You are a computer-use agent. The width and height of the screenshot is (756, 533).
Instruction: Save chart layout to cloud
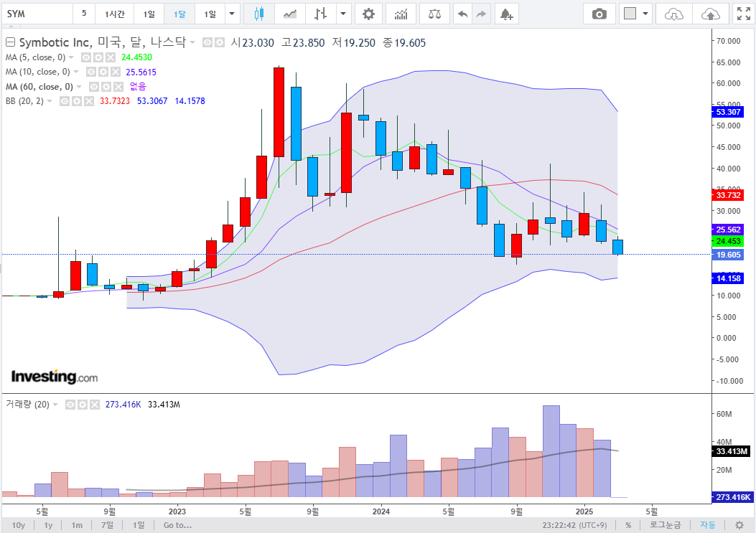coord(710,14)
